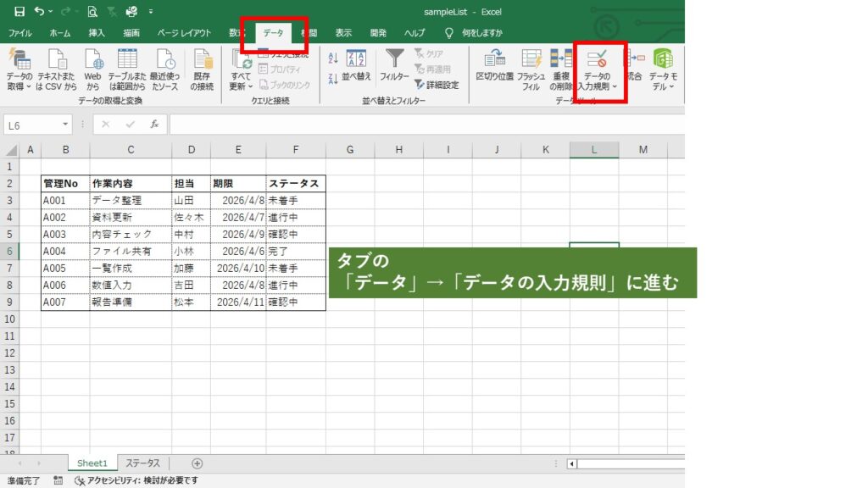The image size is (868, 488).
Task: Click the Save icon in quick access toolbar
Action: (19, 12)
